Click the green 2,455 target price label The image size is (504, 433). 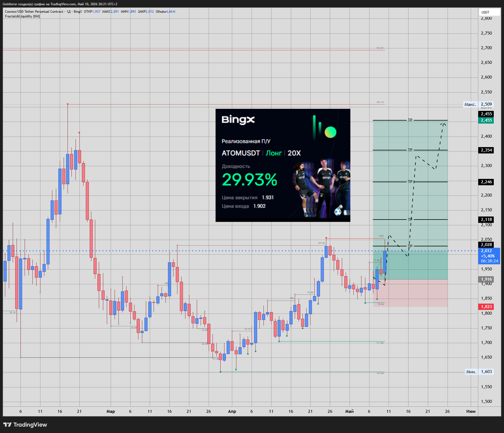pos(486,120)
